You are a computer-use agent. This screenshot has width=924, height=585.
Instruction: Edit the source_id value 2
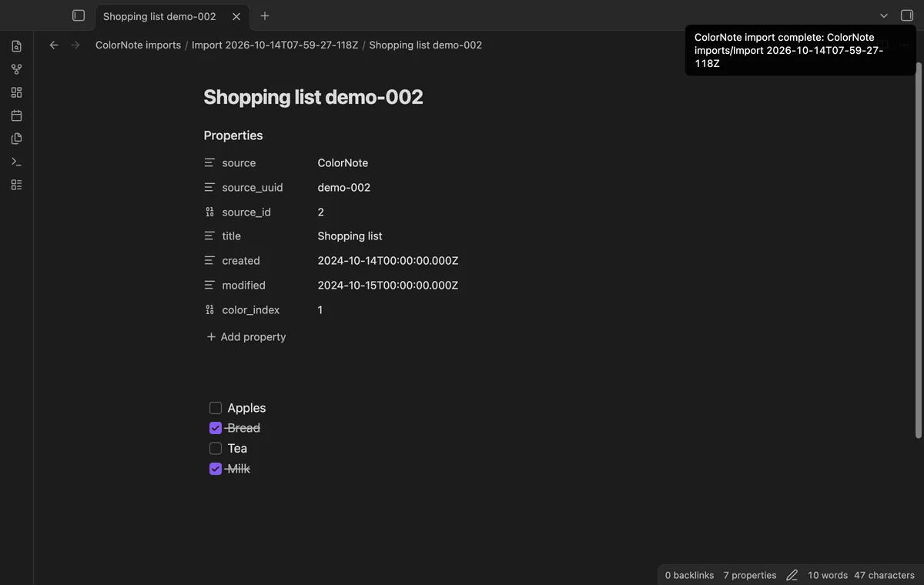pyautogui.click(x=320, y=212)
